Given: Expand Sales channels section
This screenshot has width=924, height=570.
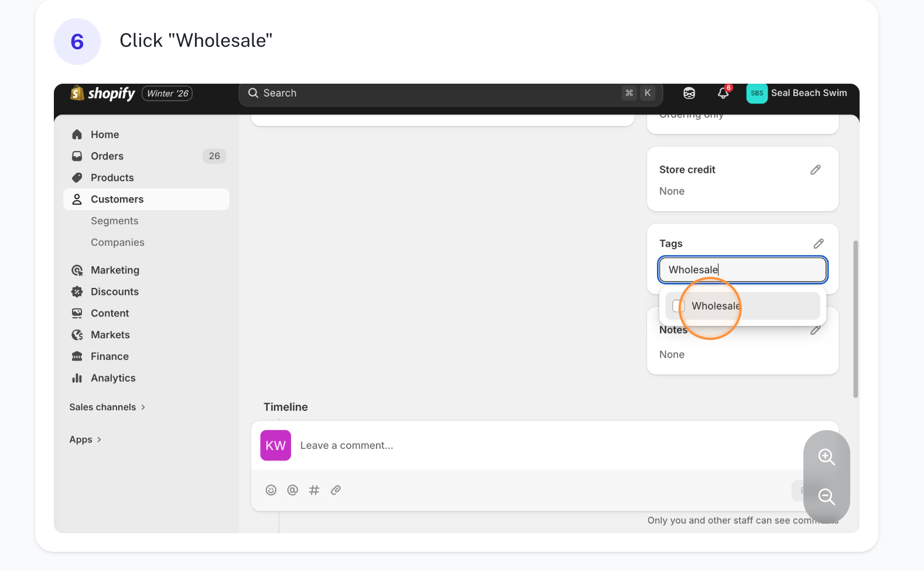Looking at the screenshot, I should [107, 407].
